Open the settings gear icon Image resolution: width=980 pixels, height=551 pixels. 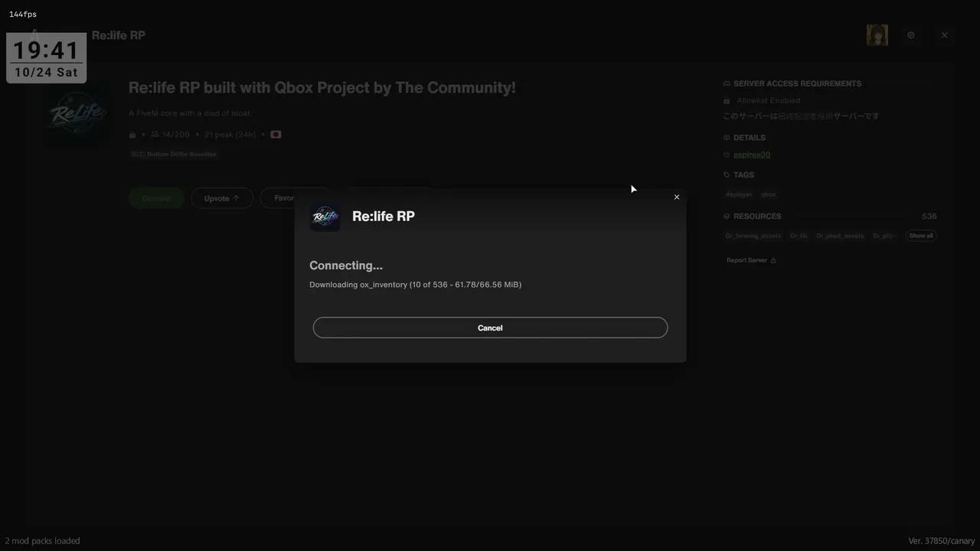click(911, 35)
